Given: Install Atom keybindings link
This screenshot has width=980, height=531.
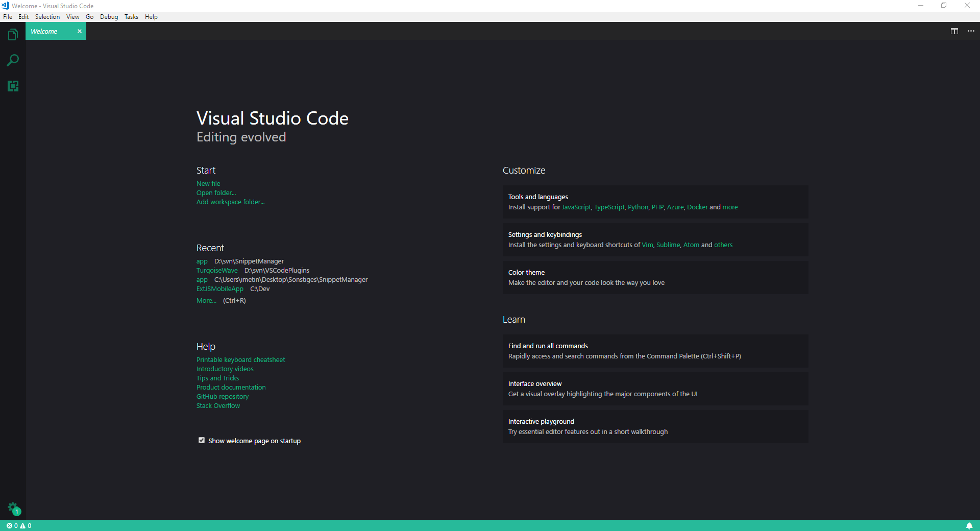Looking at the screenshot, I should (691, 245).
